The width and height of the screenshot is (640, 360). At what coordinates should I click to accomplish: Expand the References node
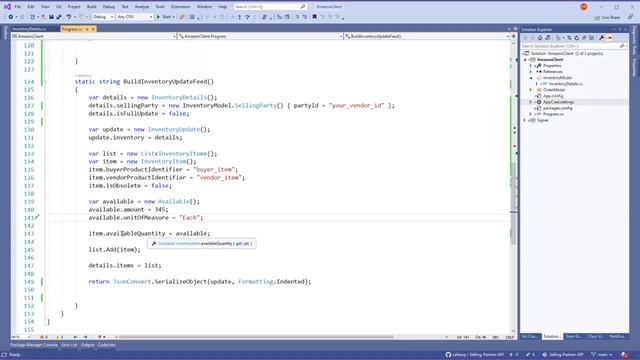(531, 71)
